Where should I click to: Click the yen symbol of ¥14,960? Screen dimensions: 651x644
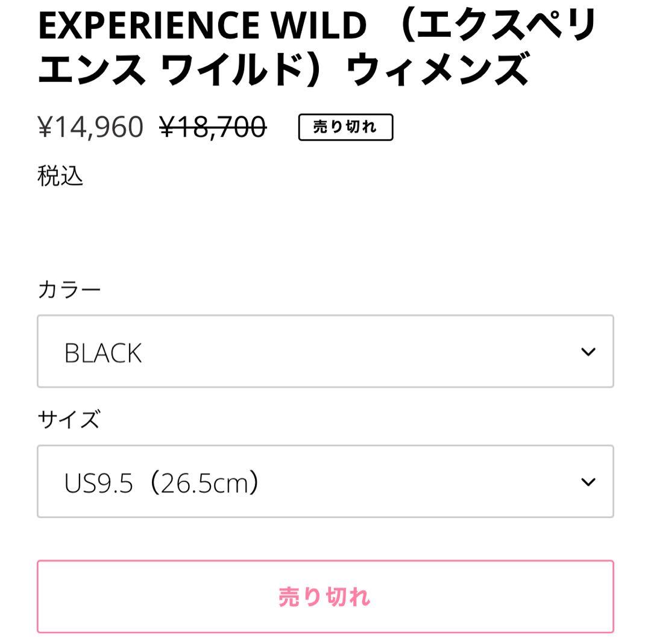point(45,127)
